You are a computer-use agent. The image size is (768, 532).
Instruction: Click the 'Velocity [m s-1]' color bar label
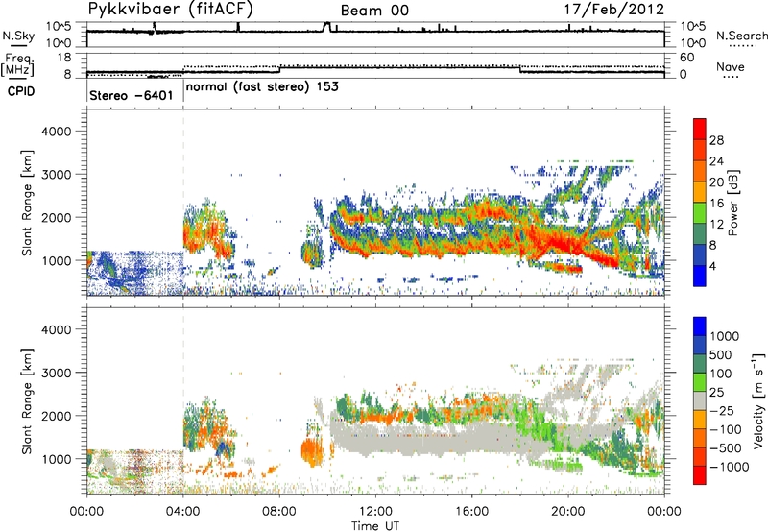click(758, 400)
